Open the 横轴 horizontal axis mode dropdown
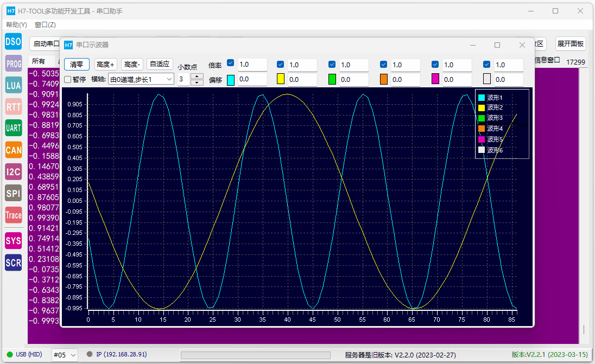 (141, 79)
